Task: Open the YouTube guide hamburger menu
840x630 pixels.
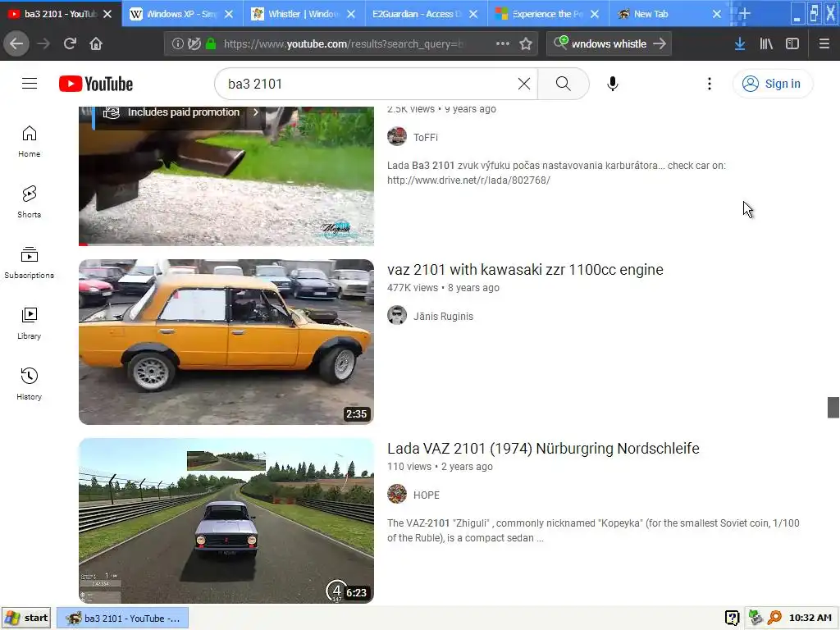Action: click(x=30, y=84)
